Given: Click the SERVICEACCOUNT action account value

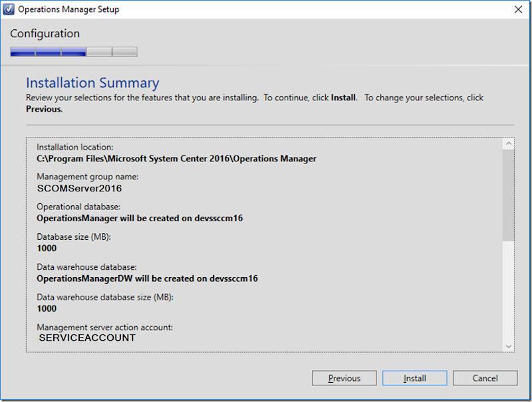Looking at the screenshot, I should pyautogui.click(x=87, y=338).
